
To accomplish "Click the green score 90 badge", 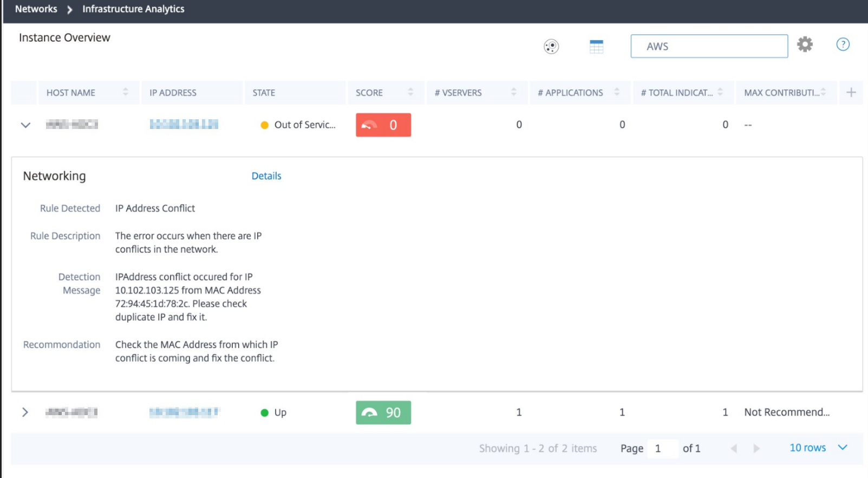I will point(383,412).
